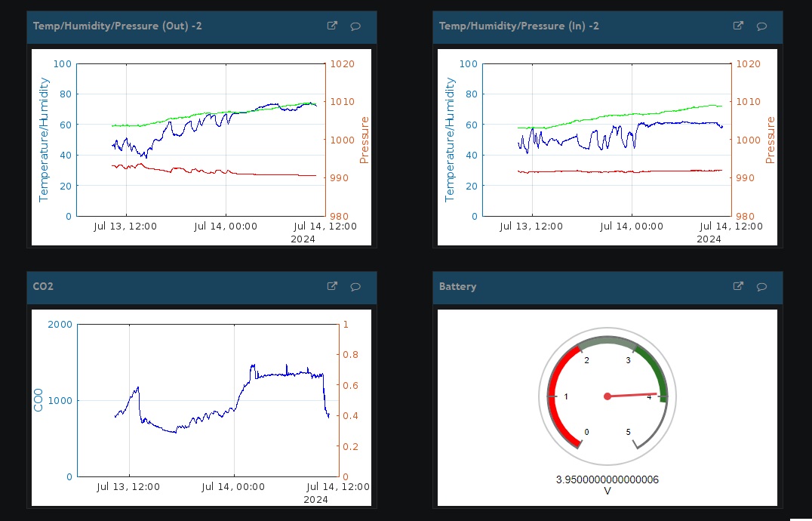The height and width of the screenshot is (521, 812).
Task: Open the Battery panel external link
Action: [737, 287]
